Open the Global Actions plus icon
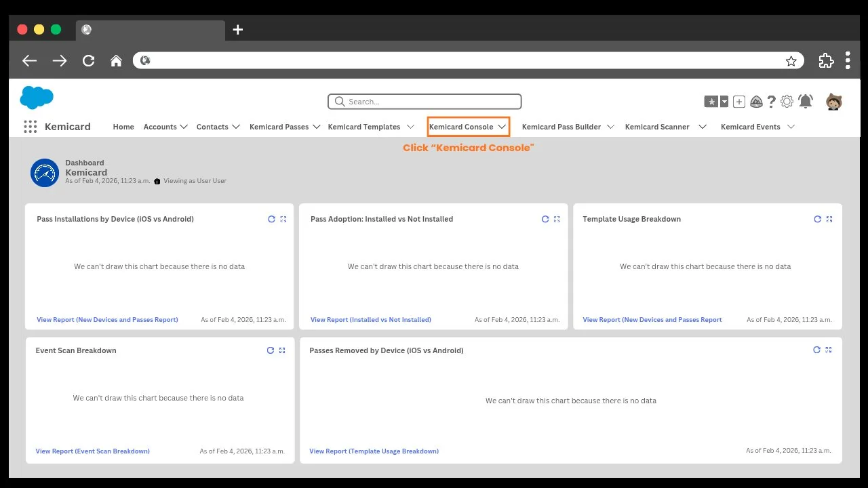This screenshot has height=488, width=868. (739, 102)
